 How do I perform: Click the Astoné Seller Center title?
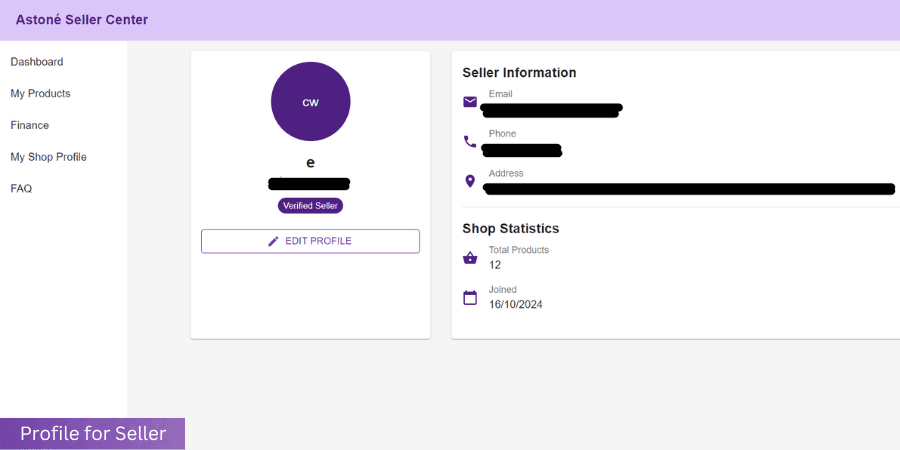click(x=82, y=20)
